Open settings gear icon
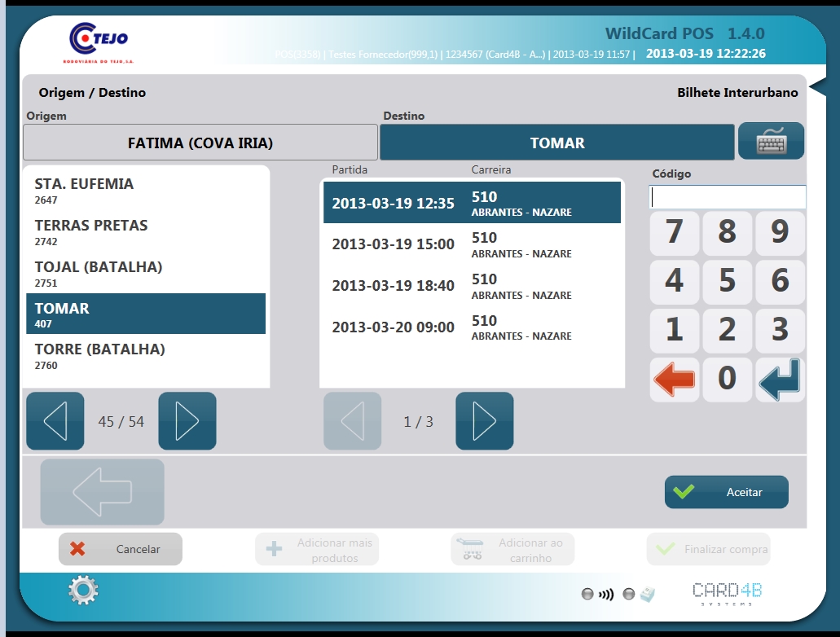The height and width of the screenshot is (637, 840). (83, 591)
